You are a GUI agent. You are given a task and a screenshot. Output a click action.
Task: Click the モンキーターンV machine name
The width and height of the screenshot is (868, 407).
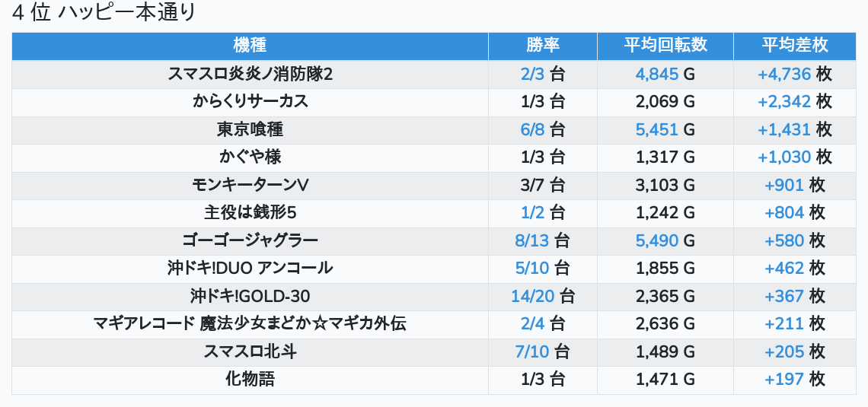coord(250,185)
